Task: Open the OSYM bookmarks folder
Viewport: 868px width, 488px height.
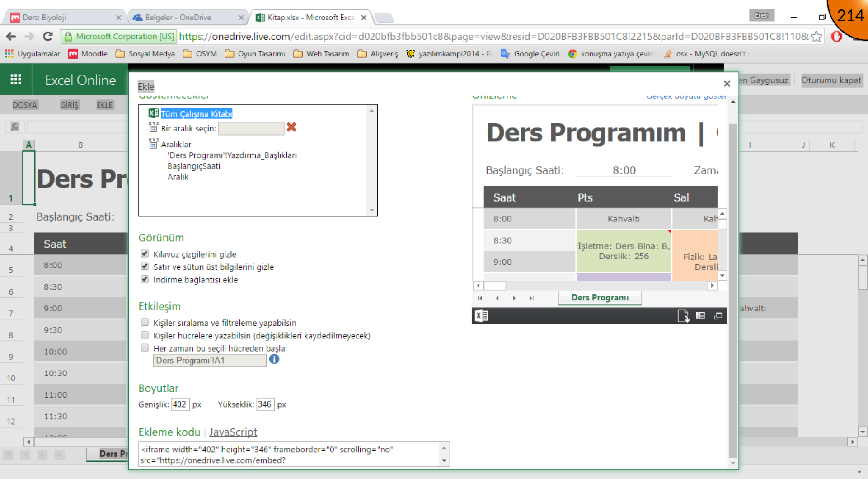Action: click(x=200, y=54)
